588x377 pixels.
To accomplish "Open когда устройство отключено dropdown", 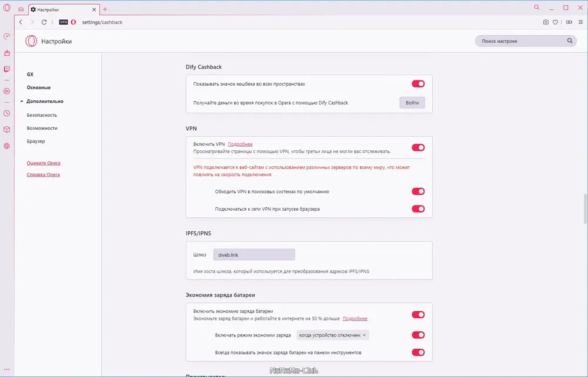I will point(333,335).
